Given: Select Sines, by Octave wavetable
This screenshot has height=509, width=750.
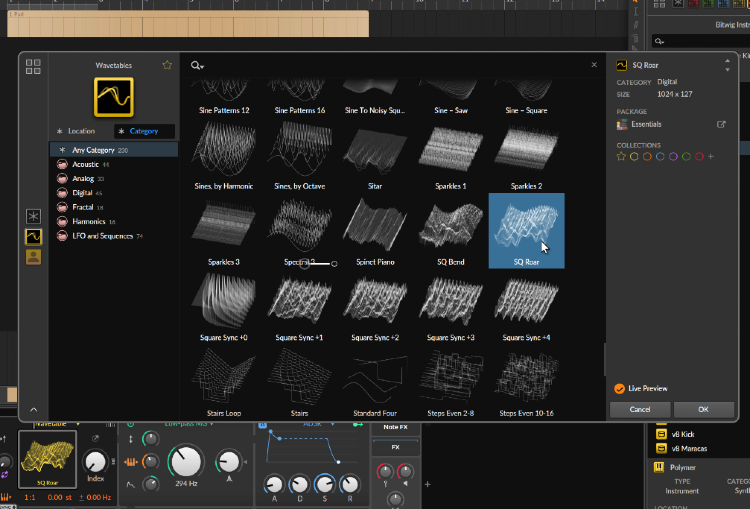Looking at the screenshot, I should click(x=300, y=155).
